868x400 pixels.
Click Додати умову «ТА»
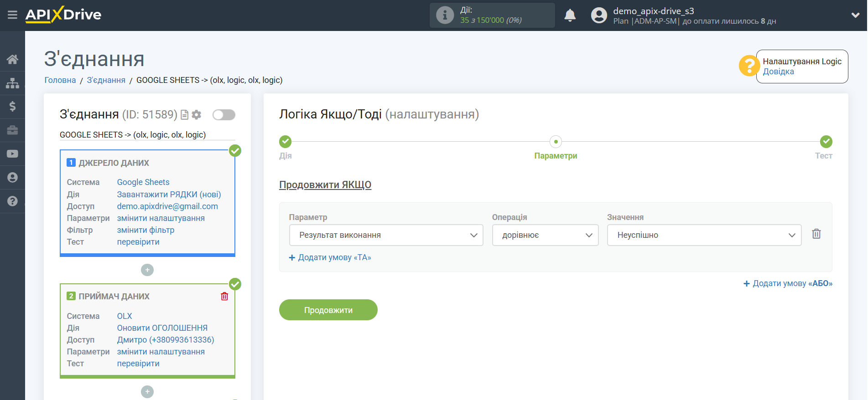[330, 258]
